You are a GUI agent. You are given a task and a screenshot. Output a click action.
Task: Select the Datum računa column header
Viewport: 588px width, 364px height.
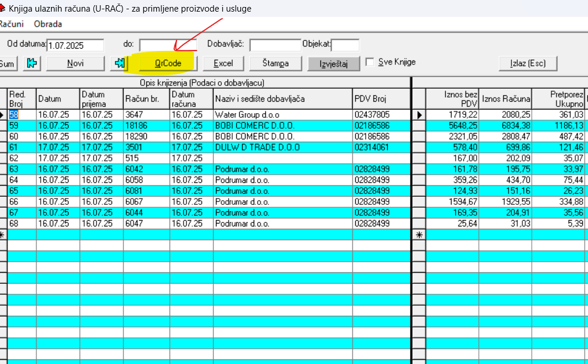click(x=191, y=99)
